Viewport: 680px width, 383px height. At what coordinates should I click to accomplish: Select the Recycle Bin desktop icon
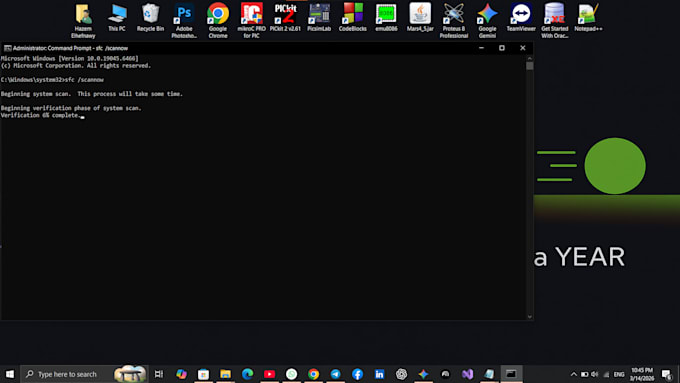150,17
